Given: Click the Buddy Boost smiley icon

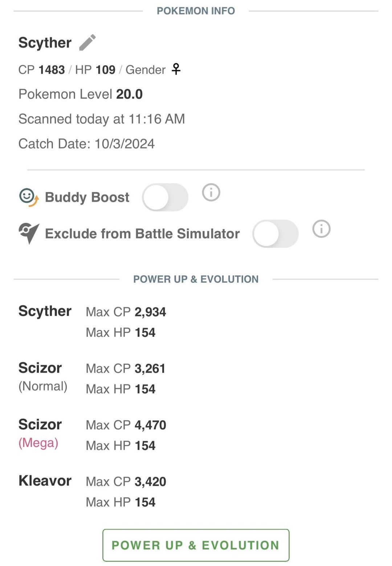Looking at the screenshot, I should coord(28,197).
